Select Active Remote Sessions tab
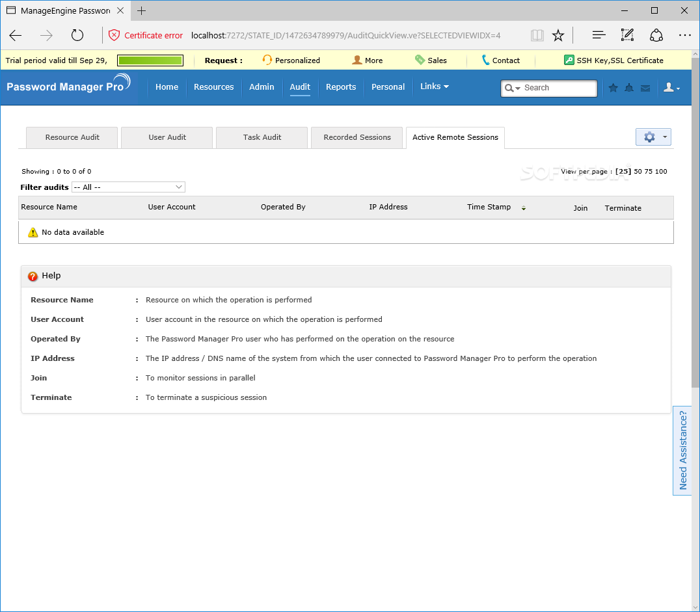The image size is (700, 612). pyautogui.click(x=455, y=137)
